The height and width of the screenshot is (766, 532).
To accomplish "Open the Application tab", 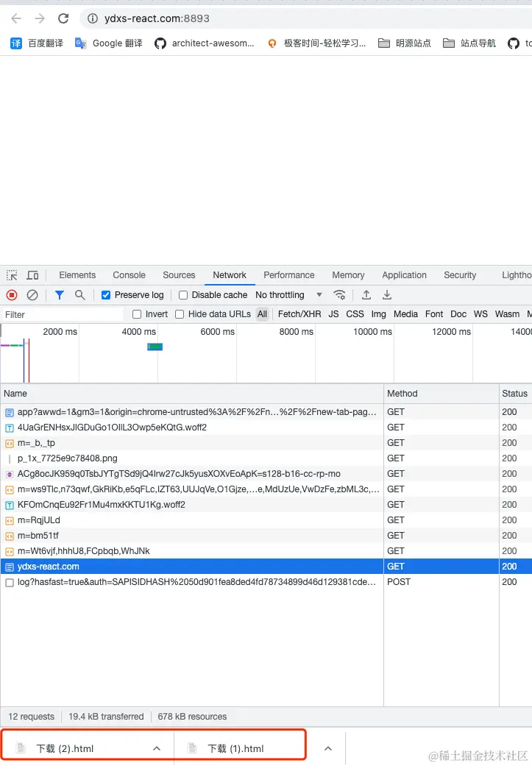I will tap(404, 275).
